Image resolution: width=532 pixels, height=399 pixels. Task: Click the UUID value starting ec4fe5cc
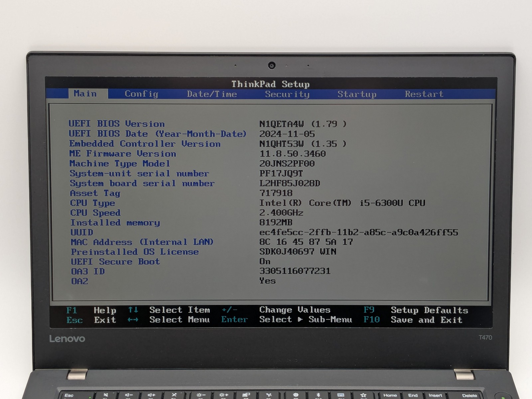pos(359,232)
